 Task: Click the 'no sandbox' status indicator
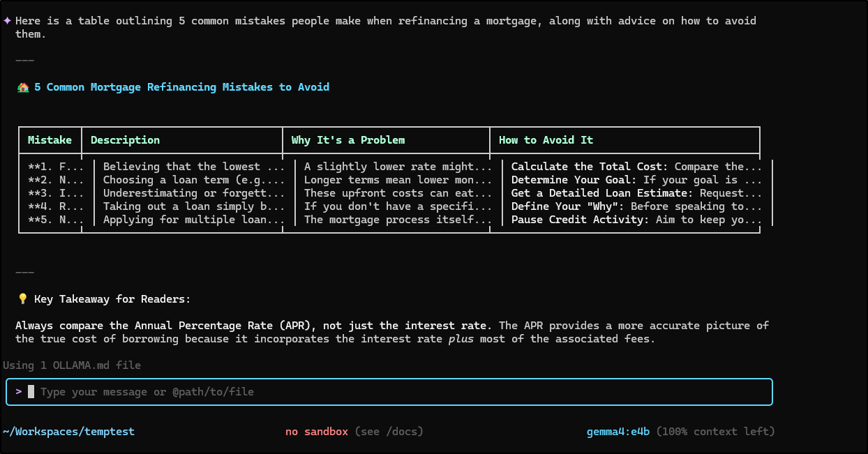click(316, 432)
